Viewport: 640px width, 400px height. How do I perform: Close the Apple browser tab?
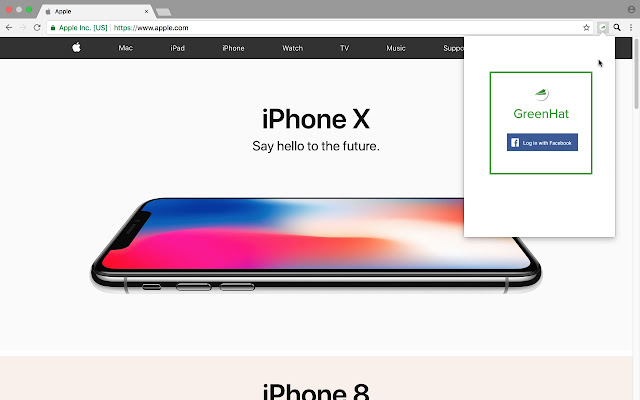click(x=146, y=11)
